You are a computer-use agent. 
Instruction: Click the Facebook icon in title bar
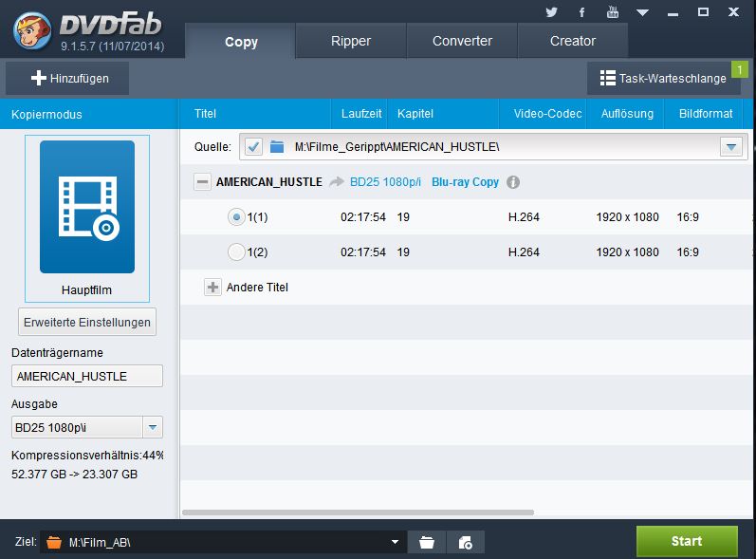click(x=581, y=12)
